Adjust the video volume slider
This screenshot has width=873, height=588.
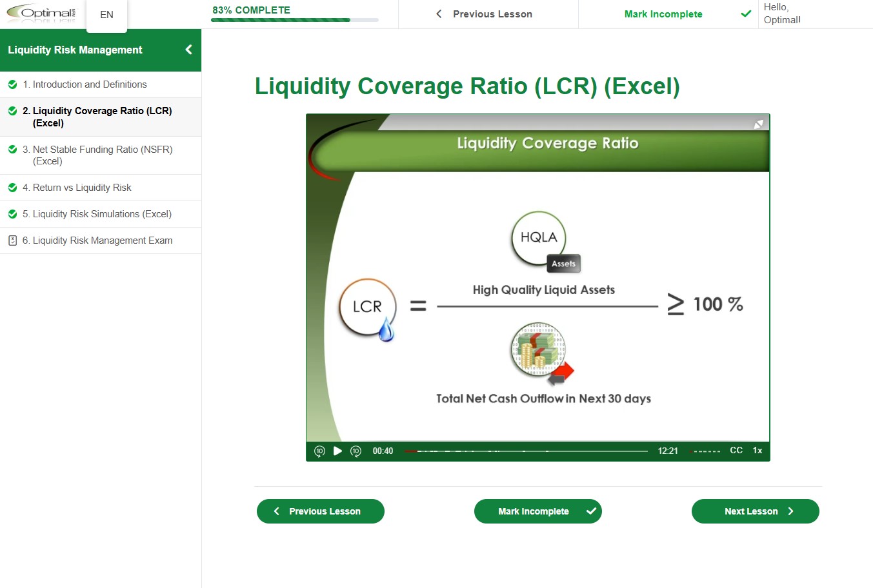tap(705, 451)
